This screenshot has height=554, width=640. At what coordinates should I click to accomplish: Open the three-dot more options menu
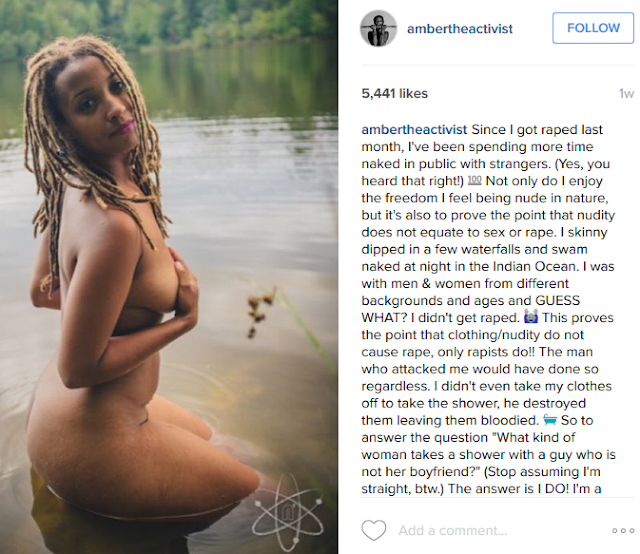coord(623,531)
